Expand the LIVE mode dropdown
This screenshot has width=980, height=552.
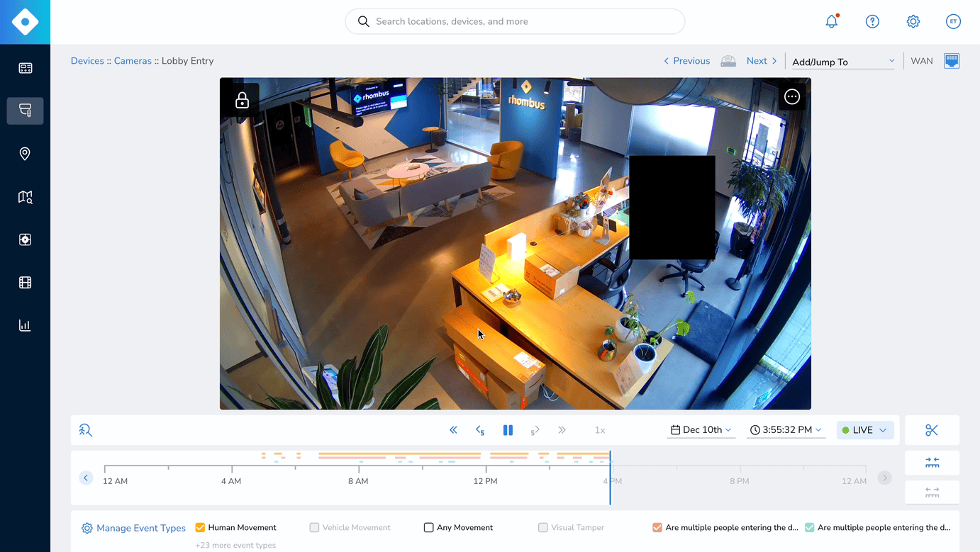[865, 430]
